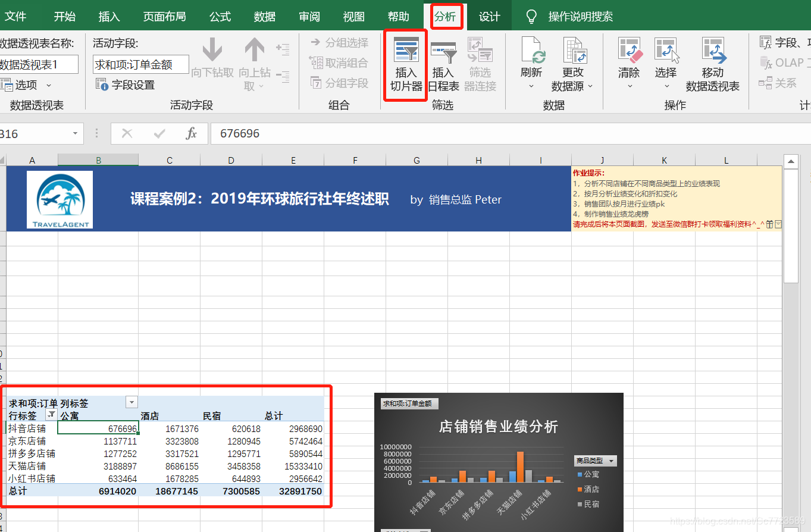The image size is (811, 532).
Task: Click Group Field (分组字段)
Action: (x=340, y=83)
